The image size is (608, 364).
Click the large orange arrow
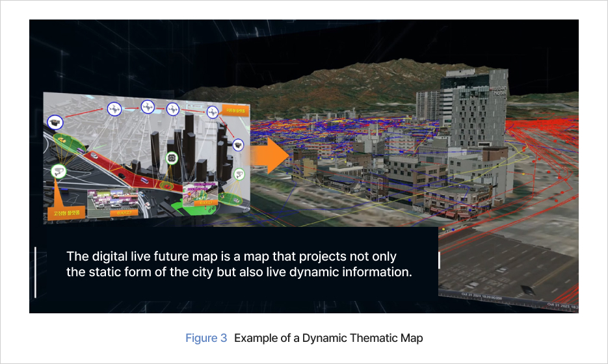point(269,157)
